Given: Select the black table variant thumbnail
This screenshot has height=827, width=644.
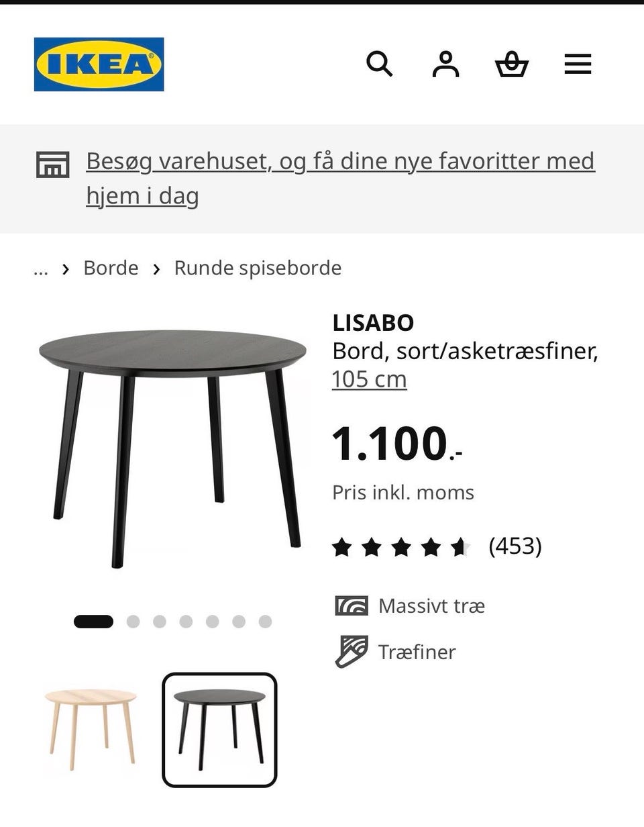Looking at the screenshot, I should pos(219,730).
